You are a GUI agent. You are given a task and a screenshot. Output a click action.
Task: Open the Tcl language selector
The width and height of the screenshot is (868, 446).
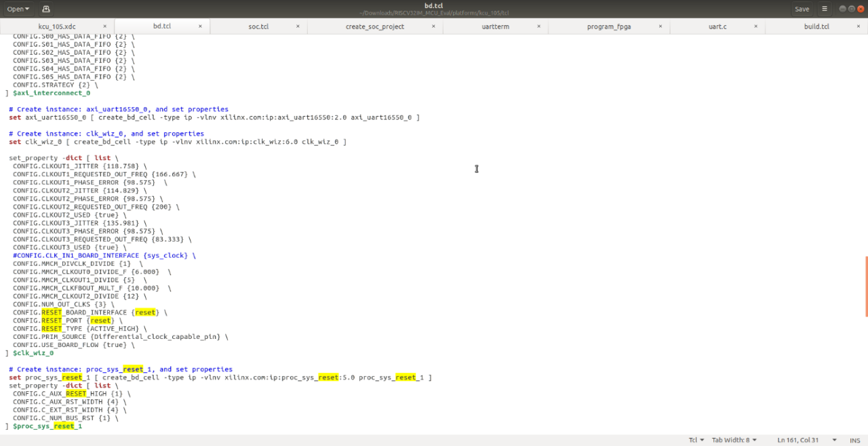click(696, 440)
